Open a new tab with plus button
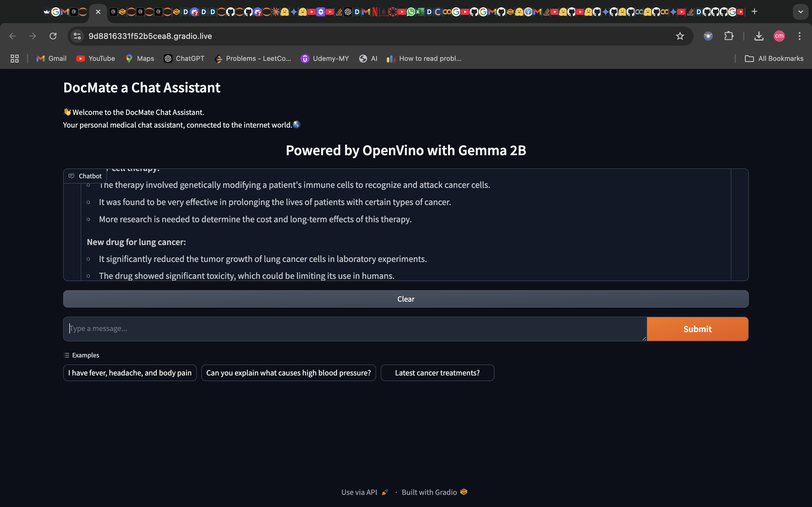The image size is (812, 507). pos(754,12)
